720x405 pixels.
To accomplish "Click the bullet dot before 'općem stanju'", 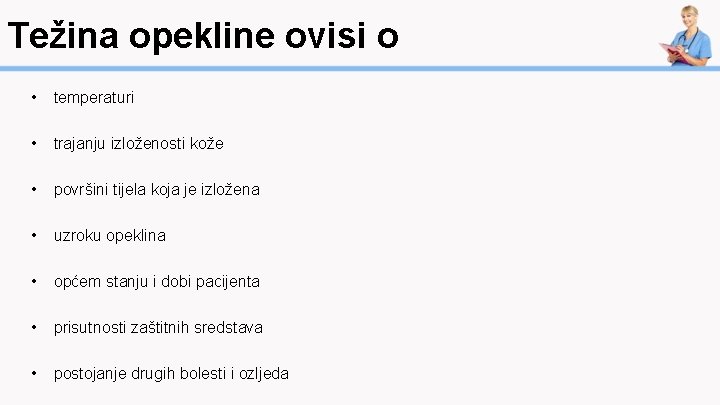I will pos(35,282).
